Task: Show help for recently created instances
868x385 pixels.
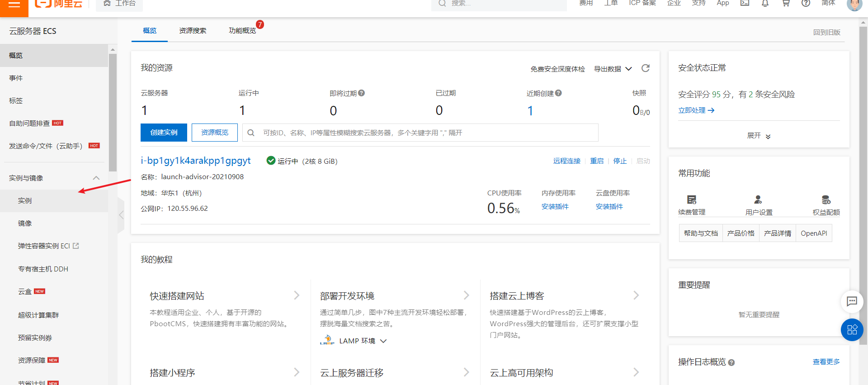Action: (x=558, y=93)
